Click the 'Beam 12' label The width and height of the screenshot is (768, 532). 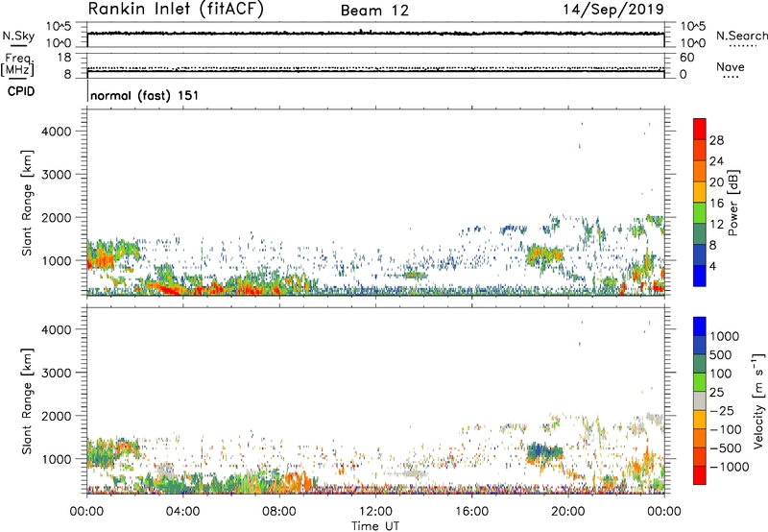tap(374, 11)
